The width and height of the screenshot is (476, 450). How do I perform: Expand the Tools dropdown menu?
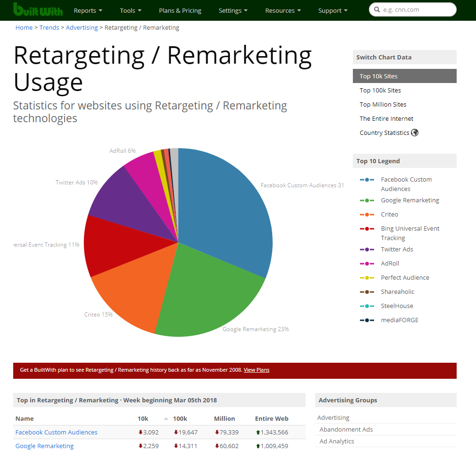(131, 11)
